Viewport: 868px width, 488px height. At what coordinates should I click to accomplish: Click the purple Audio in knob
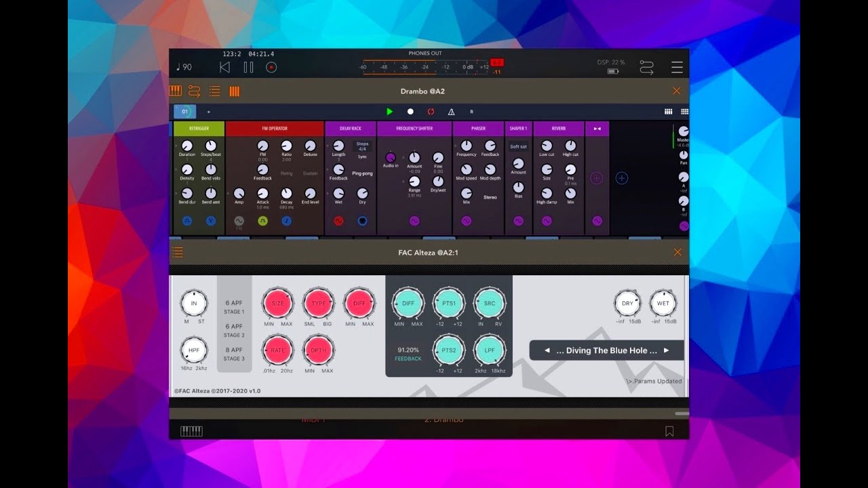391,158
